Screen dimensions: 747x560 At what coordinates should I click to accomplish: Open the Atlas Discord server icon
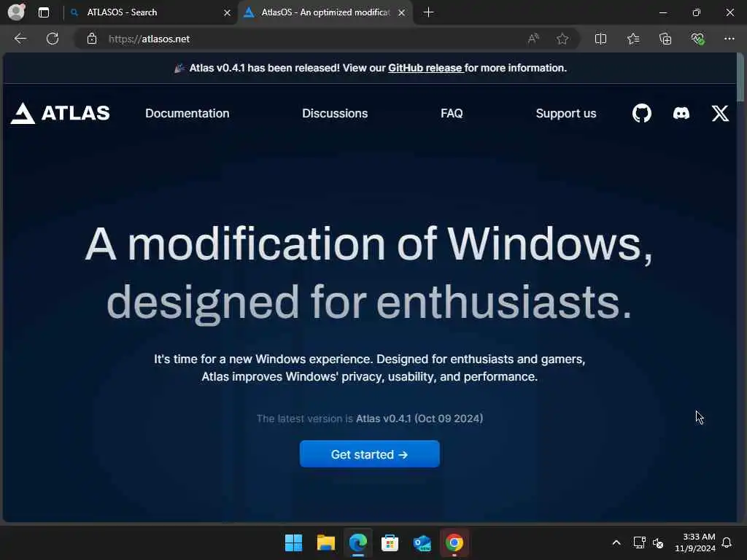681,113
